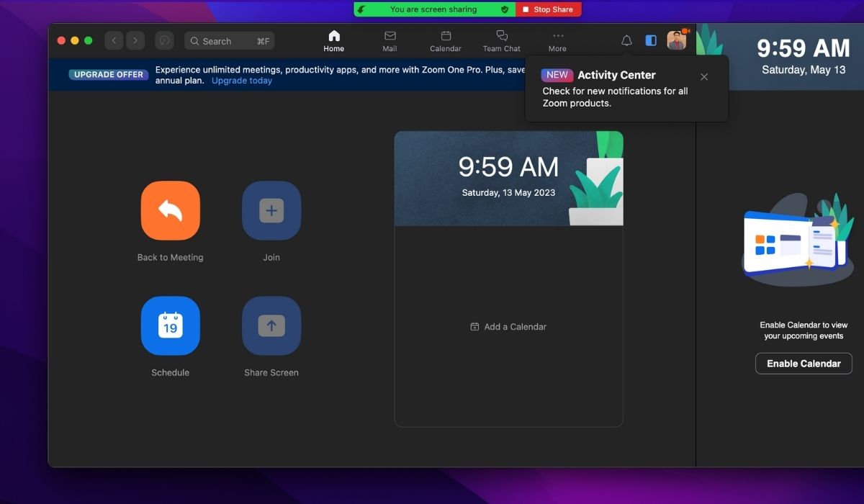Image resolution: width=864 pixels, height=504 pixels.
Task: Click Add a Calendar link
Action: tap(508, 327)
